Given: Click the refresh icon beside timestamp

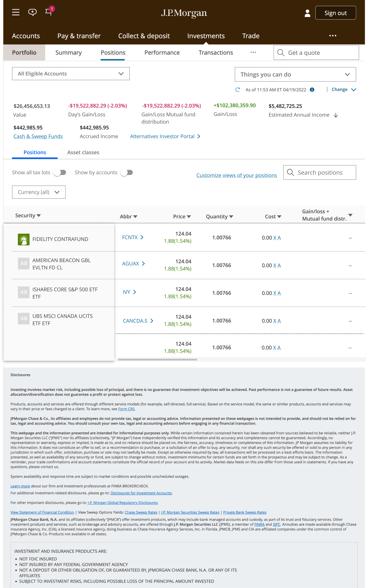Looking at the screenshot, I should (x=237, y=90).
